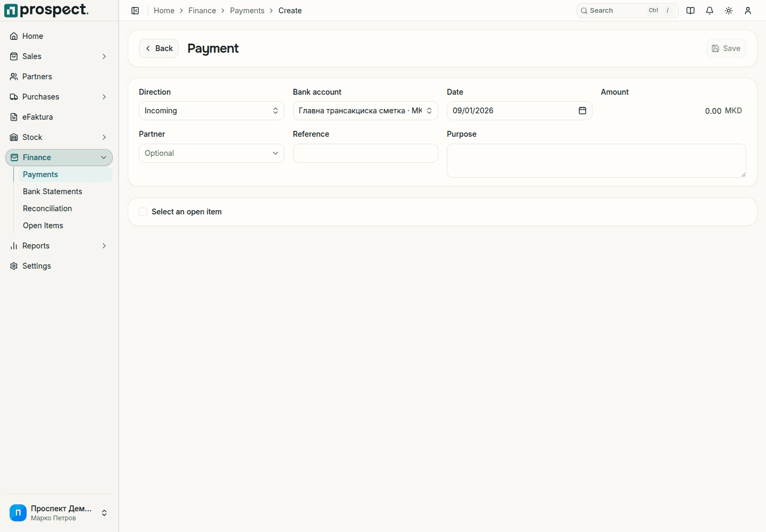Expand the Sales menu chevron
Image resolution: width=766 pixels, height=532 pixels.
[104, 56]
